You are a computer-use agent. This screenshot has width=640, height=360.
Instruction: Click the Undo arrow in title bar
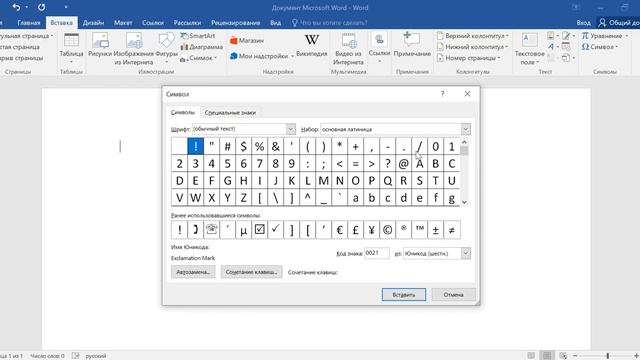point(16,7)
